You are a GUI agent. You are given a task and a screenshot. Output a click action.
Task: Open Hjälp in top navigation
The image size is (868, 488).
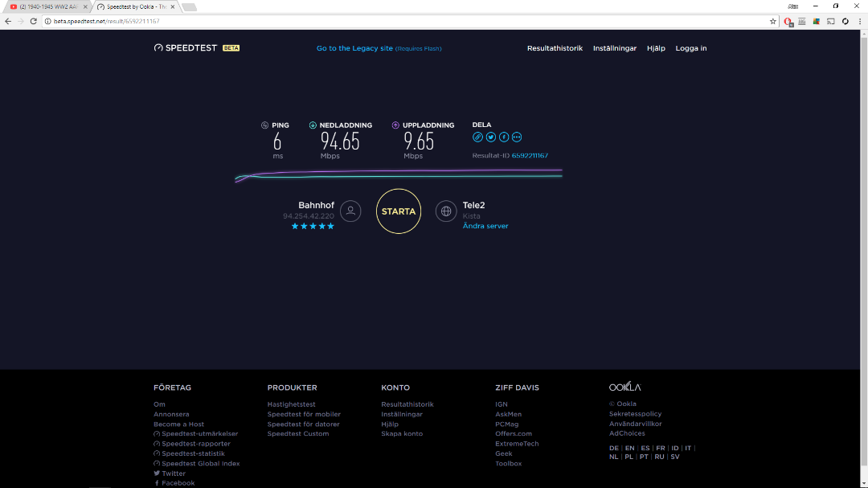[656, 48]
